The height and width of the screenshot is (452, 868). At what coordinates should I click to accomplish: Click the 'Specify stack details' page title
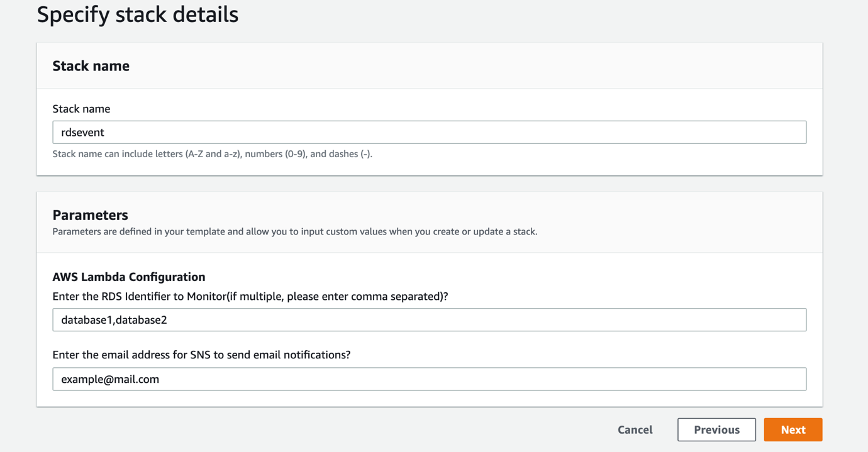click(x=138, y=14)
